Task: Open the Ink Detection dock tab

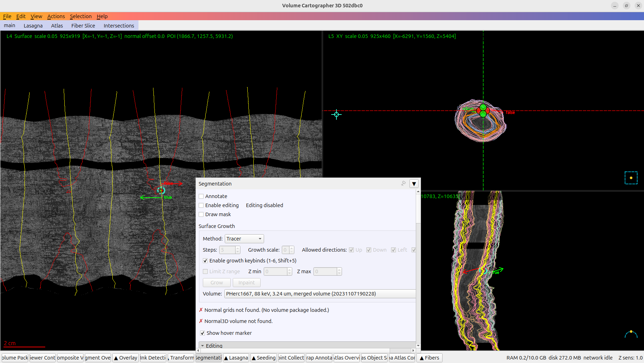Action: (x=153, y=358)
